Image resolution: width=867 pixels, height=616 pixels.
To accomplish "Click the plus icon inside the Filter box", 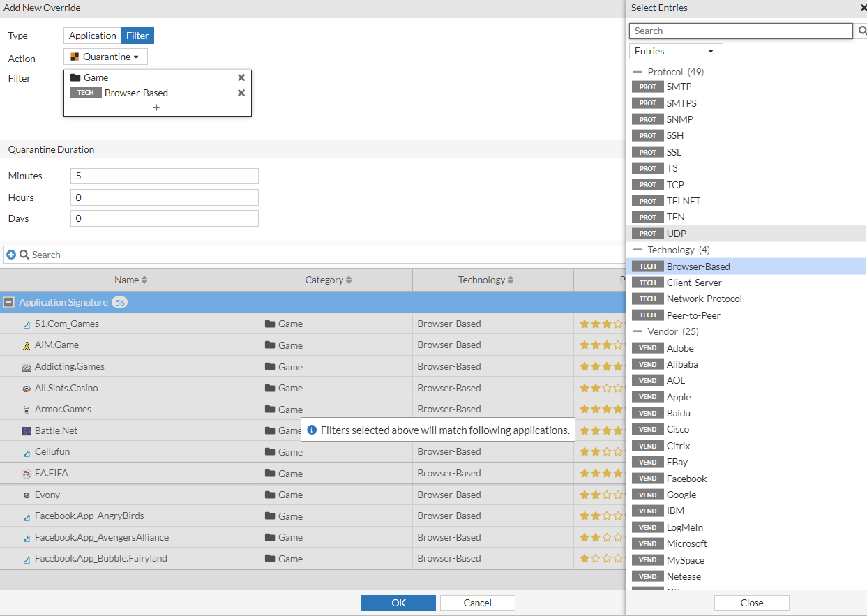I will tap(156, 107).
